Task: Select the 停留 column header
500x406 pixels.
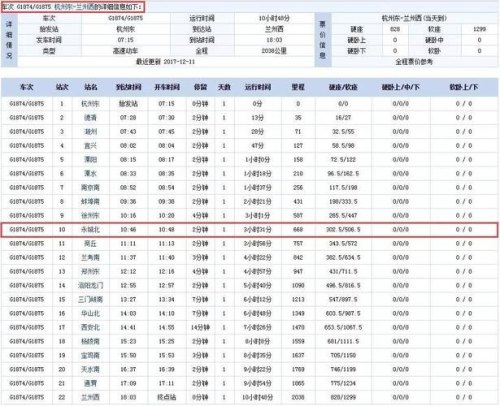Action: 200,87
